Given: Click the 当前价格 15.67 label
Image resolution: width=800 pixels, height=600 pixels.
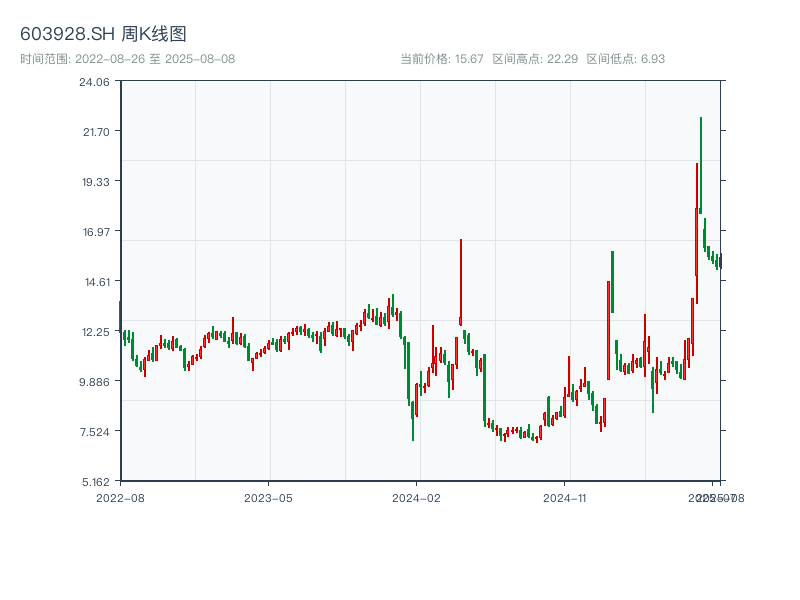Looking at the screenshot, I should (x=441, y=59).
